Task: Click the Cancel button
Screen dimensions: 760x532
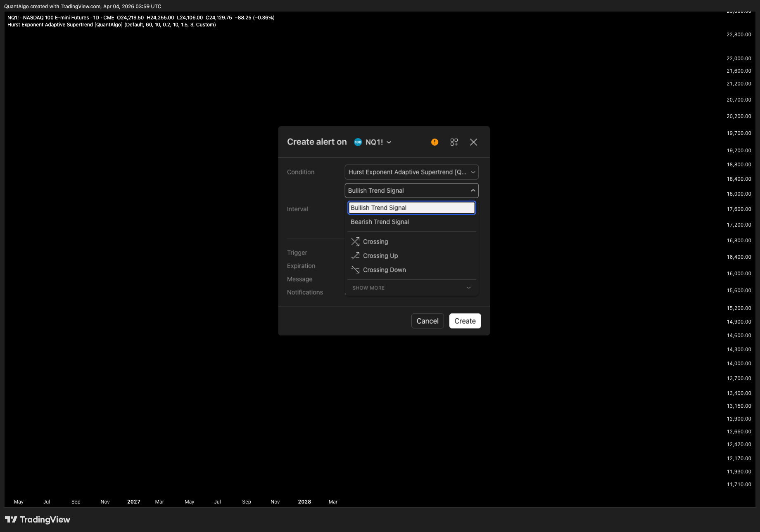Action: tap(427, 321)
